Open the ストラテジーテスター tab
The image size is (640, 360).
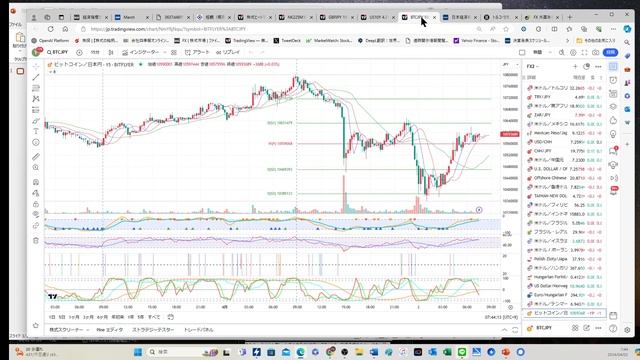153,330
